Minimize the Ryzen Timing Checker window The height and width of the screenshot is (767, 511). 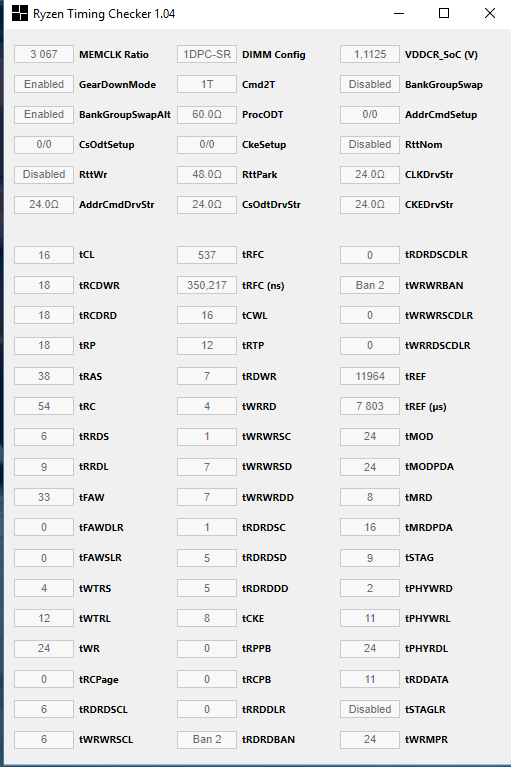[x=399, y=14]
